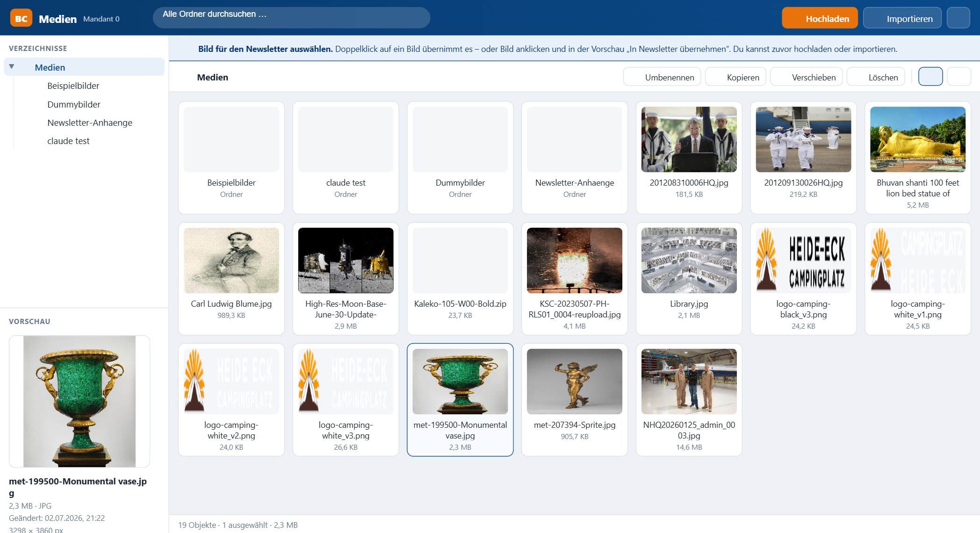The width and height of the screenshot is (980, 533).
Task: Select the High-Res-Moon-Base image card
Action: point(346,279)
